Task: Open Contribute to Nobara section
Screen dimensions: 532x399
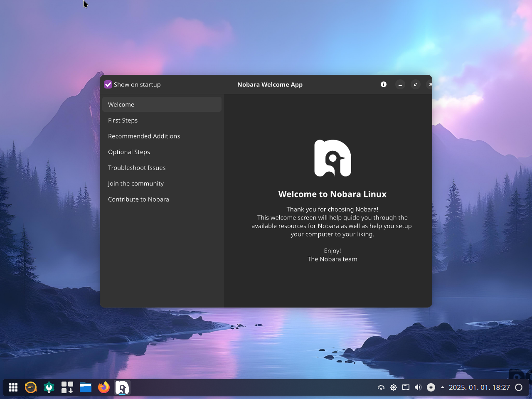Action: (162, 199)
